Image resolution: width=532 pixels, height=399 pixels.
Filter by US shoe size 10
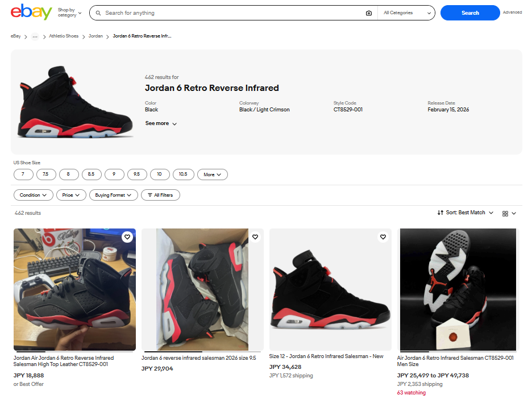[160, 174]
